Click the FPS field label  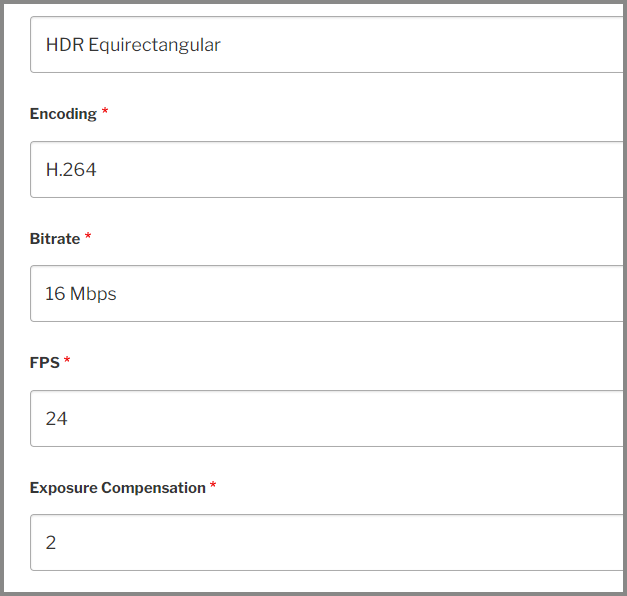point(44,363)
